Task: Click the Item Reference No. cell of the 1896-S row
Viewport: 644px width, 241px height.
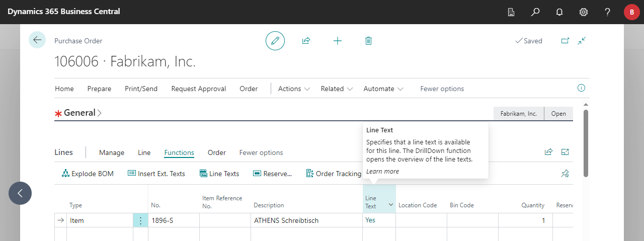Action: pyautogui.click(x=225, y=220)
